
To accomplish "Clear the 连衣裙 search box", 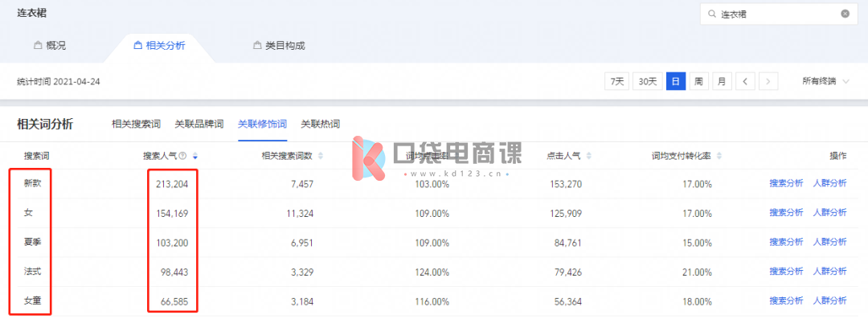I will pyautogui.click(x=845, y=14).
